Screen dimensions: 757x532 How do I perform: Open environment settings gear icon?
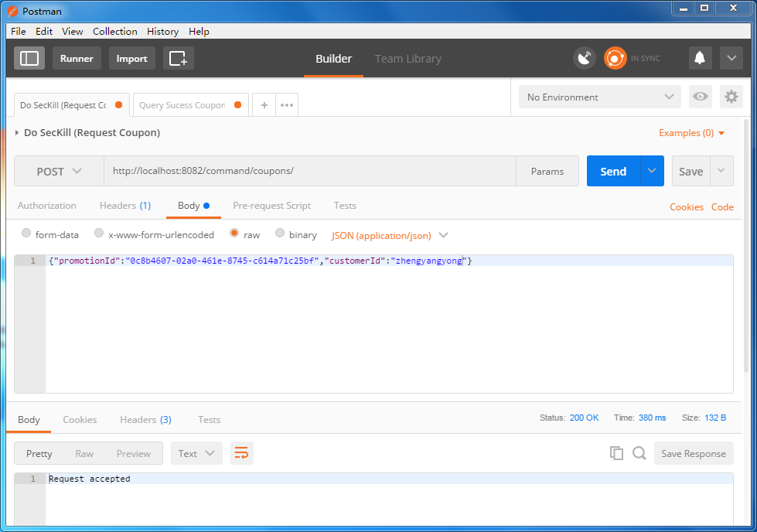pos(731,97)
